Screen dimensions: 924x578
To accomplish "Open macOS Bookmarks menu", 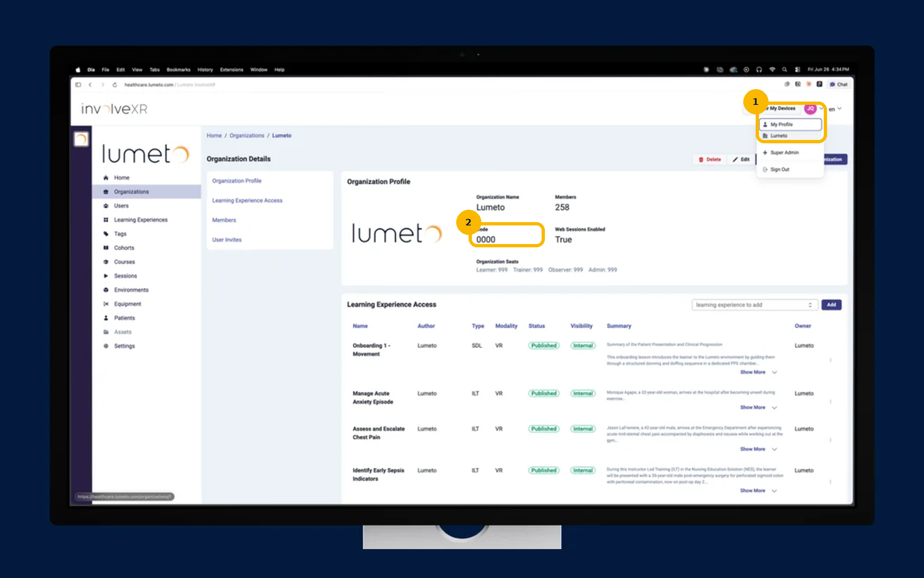I will pos(179,70).
